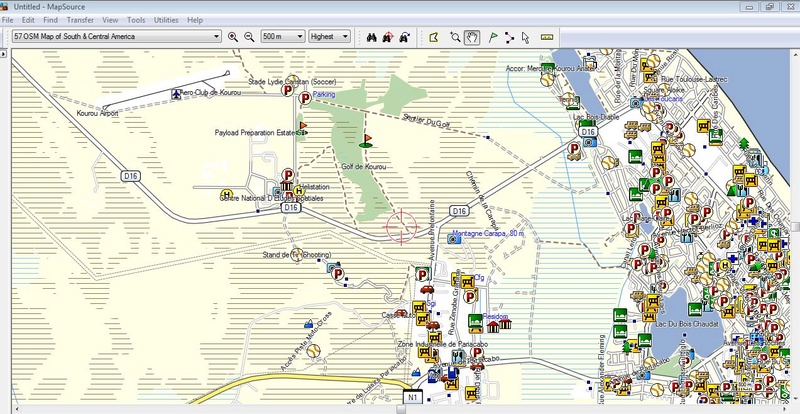Image resolution: width=800 pixels, height=414 pixels.
Task: Click the Payload Preparation Estates label
Action: tap(261, 132)
